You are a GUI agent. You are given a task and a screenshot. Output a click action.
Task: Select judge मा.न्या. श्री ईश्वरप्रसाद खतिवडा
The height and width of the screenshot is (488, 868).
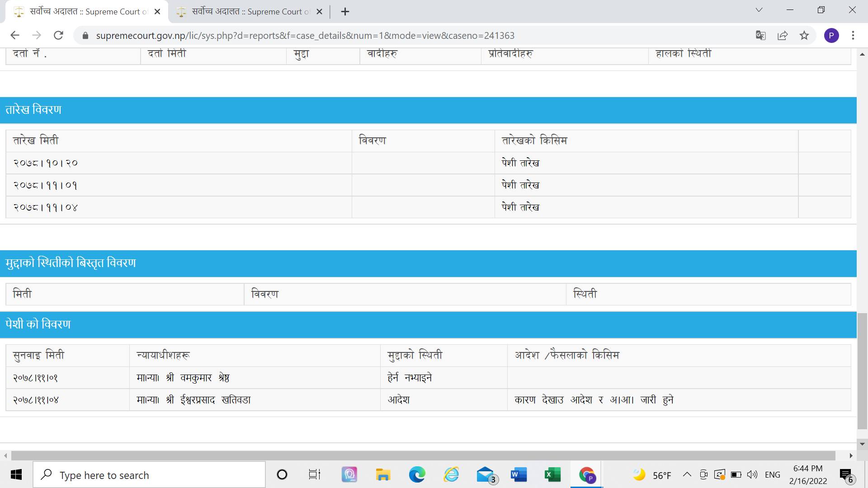click(x=193, y=400)
